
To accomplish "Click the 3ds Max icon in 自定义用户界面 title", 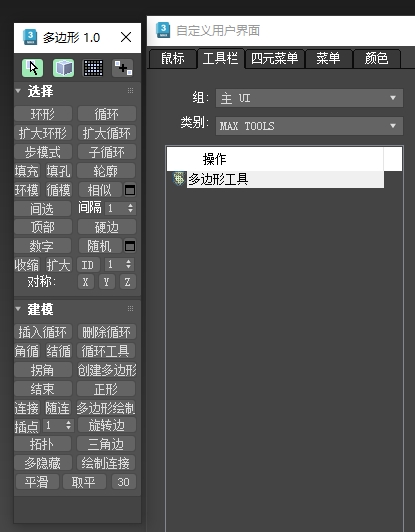I will pos(163,30).
